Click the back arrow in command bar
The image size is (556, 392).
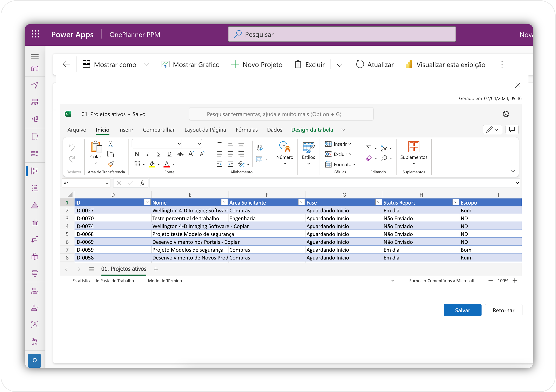pyautogui.click(x=66, y=64)
